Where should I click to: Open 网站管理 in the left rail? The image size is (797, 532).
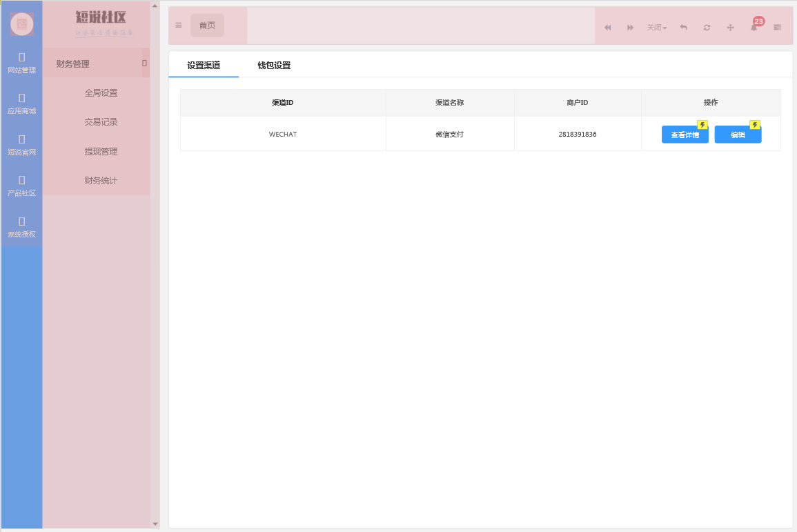pyautogui.click(x=22, y=63)
